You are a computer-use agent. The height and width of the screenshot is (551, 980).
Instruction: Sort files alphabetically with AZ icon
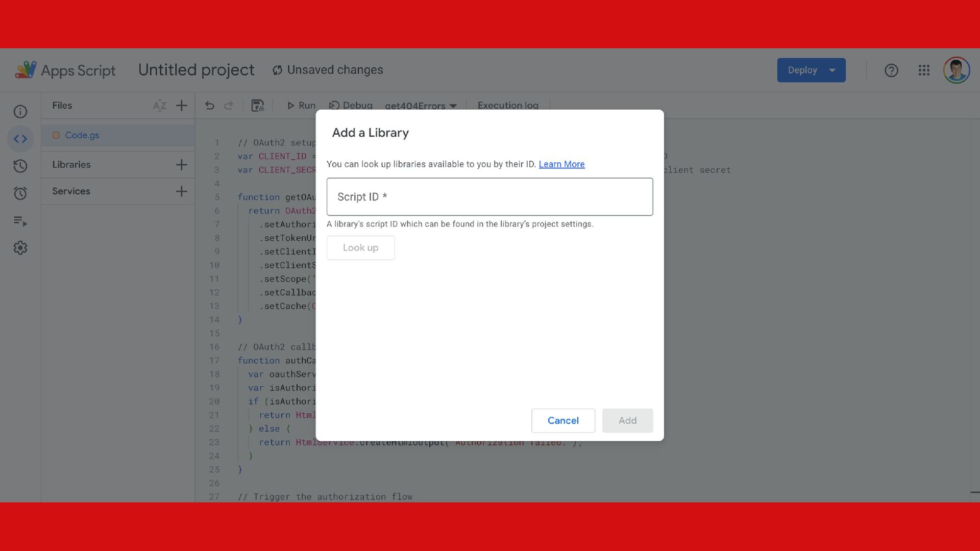pyautogui.click(x=159, y=106)
